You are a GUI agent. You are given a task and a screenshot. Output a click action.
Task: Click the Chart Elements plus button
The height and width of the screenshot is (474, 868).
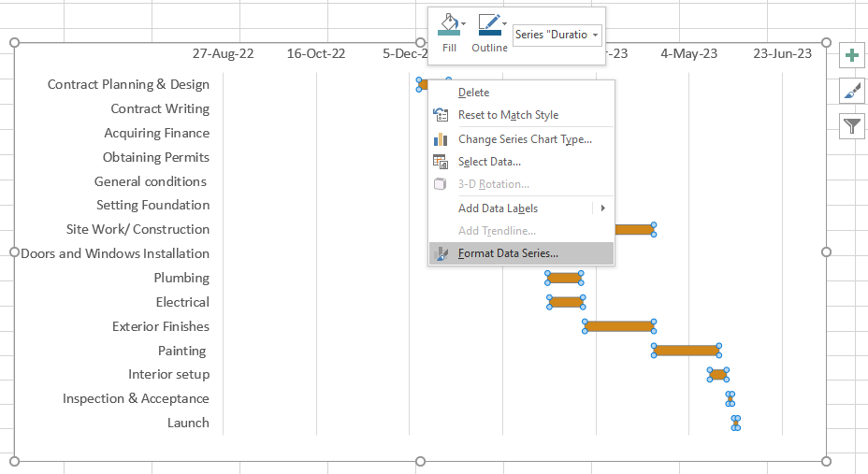tap(852, 55)
